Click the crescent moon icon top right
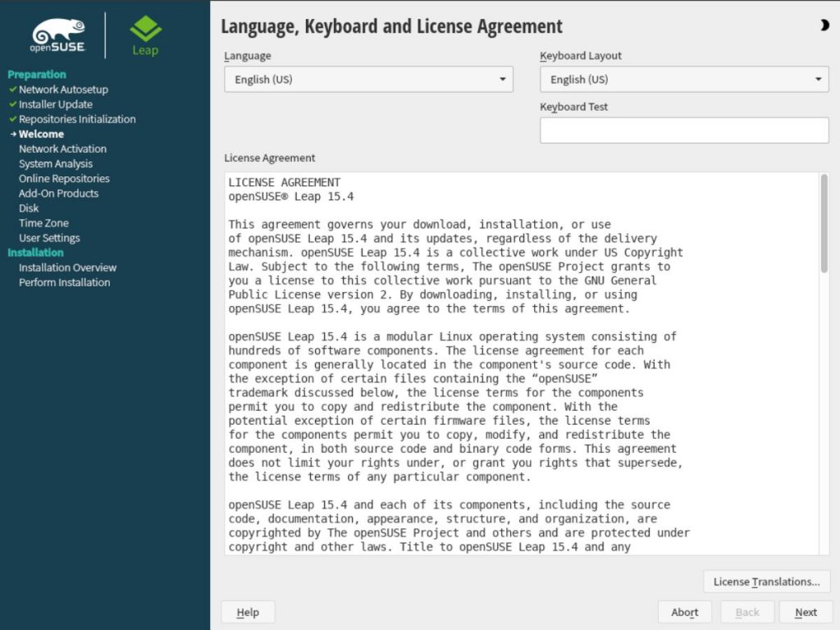840x630 pixels. tap(824, 25)
